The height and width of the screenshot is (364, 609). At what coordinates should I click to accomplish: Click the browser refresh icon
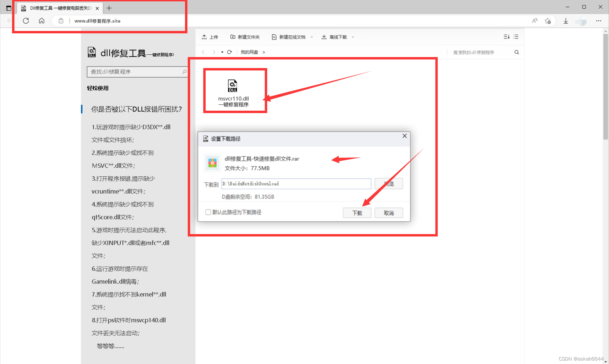26,21
